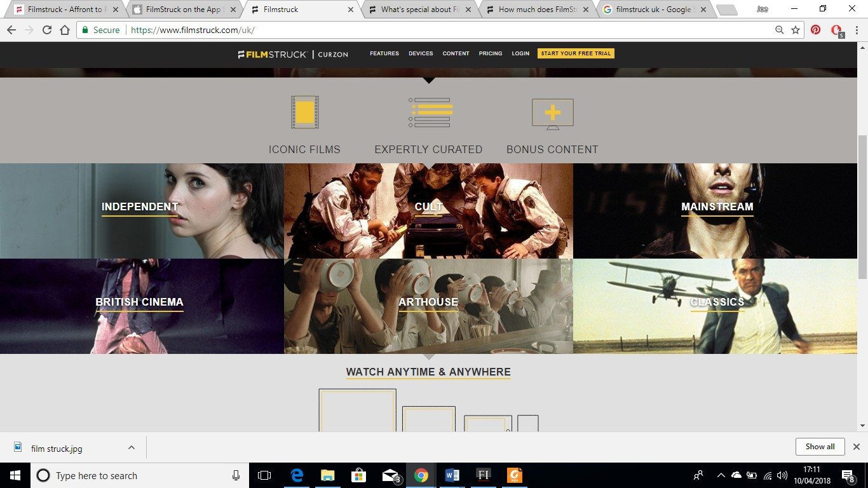Click the Iconic Films filmstrip icon
This screenshot has width=868, height=488.
tap(304, 112)
